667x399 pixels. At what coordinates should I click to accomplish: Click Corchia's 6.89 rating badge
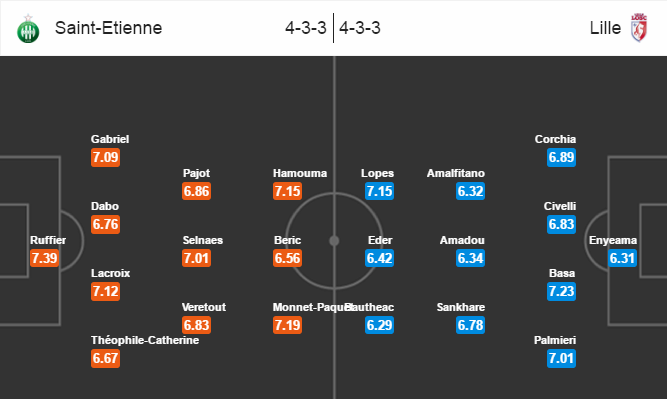coord(562,157)
